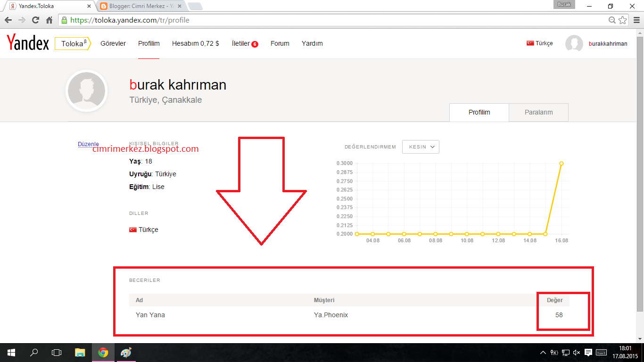Click the skill value 58
Image resolution: width=644 pixels, height=362 pixels.
(x=559, y=315)
